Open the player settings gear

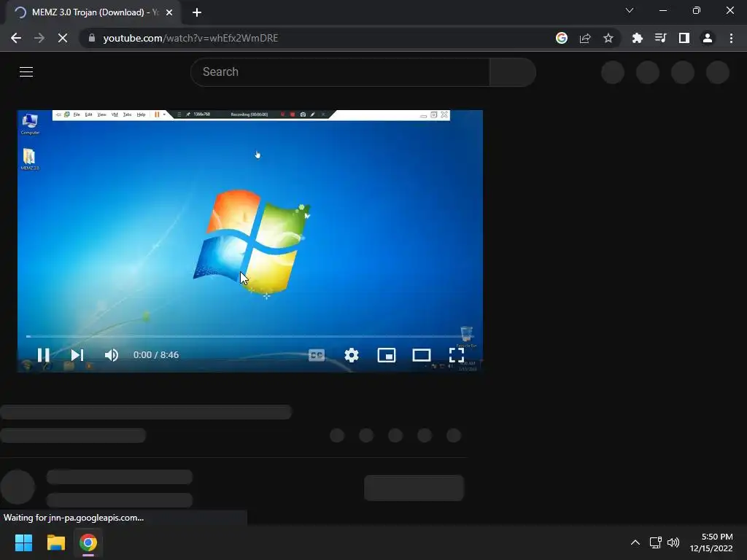click(x=352, y=355)
